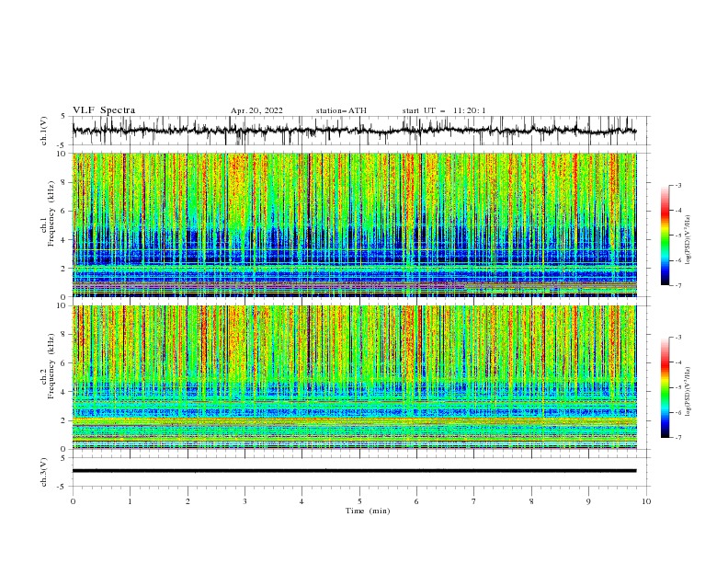Click the 'ch.1(V)' waveform axis label
The width and height of the screenshot is (728, 563).
click(x=44, y=131)
